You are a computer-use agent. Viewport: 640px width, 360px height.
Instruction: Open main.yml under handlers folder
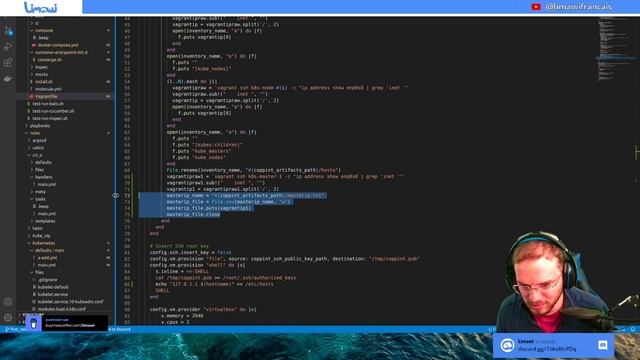(x=47, y=184)
